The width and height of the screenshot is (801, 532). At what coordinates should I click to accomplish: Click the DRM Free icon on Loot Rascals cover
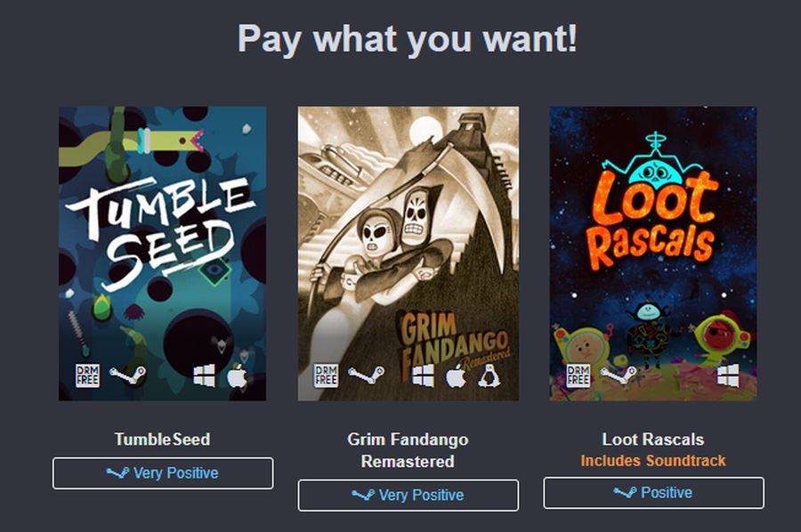(x=578, y=375)
